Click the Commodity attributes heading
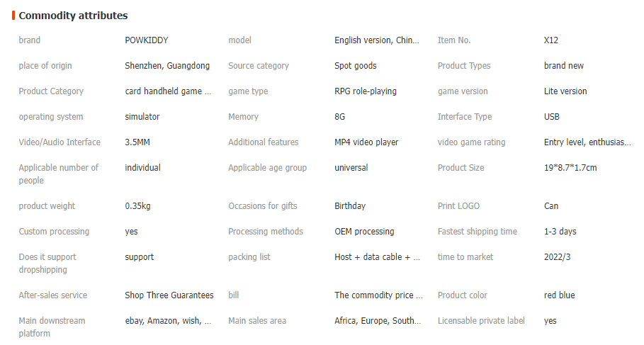This screenshot has width=644, height=345. [x=73, y=16]
